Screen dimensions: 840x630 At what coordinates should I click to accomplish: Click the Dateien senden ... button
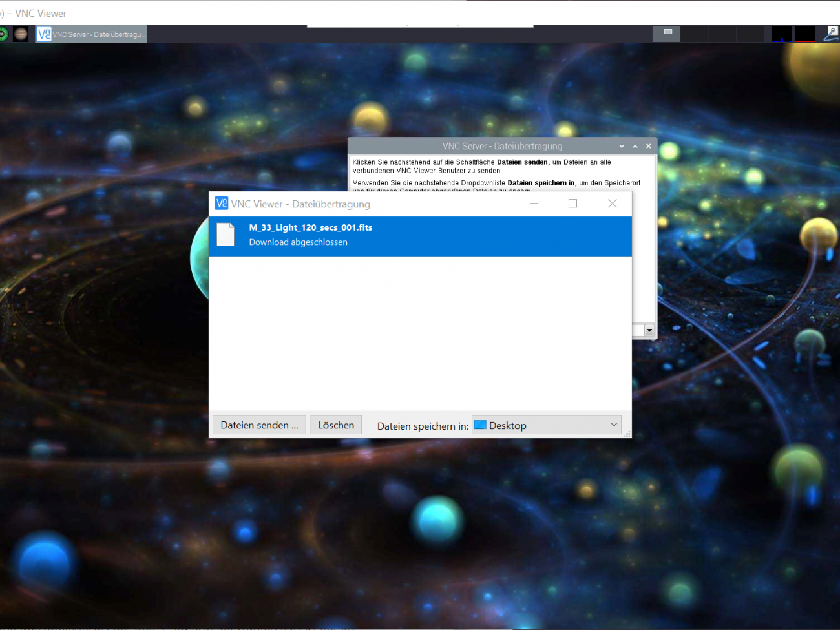click(x=259, y=425)
